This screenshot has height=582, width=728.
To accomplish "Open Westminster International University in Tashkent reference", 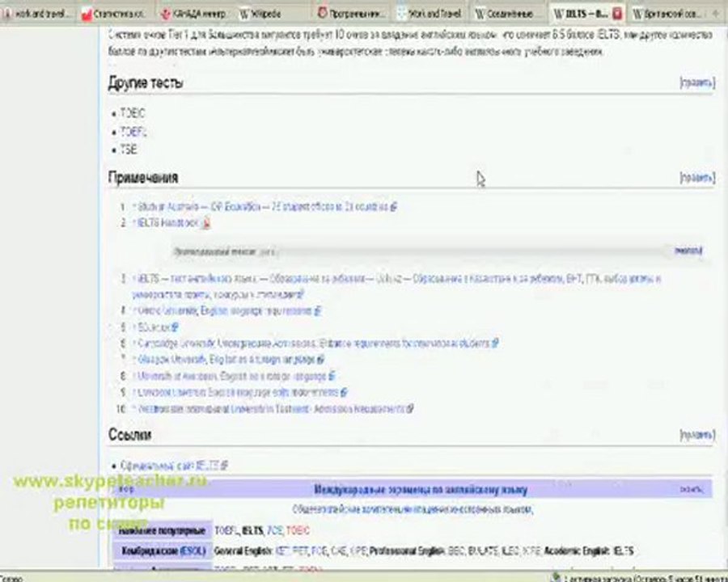I will point(271,409).
